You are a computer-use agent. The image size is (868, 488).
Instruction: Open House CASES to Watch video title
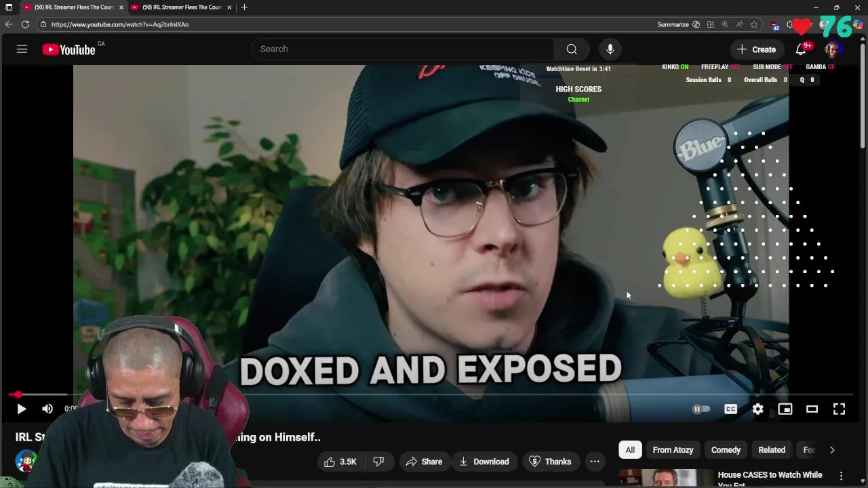pos(770,479)
